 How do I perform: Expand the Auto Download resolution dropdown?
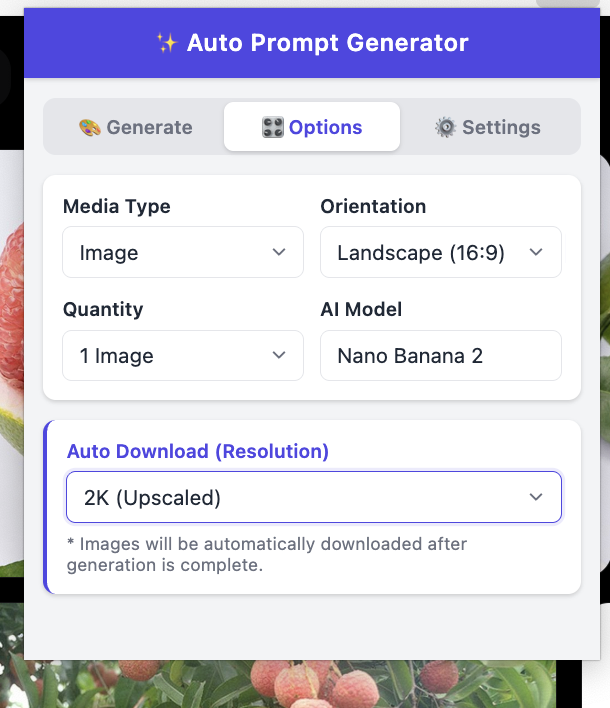[314, 497]
